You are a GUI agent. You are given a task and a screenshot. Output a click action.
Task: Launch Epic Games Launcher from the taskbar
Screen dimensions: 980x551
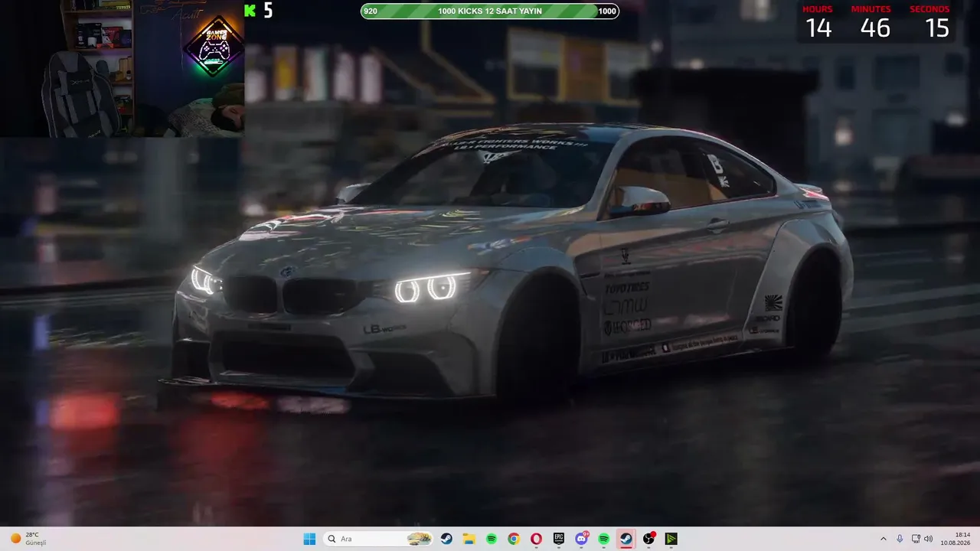pos(559,539)
